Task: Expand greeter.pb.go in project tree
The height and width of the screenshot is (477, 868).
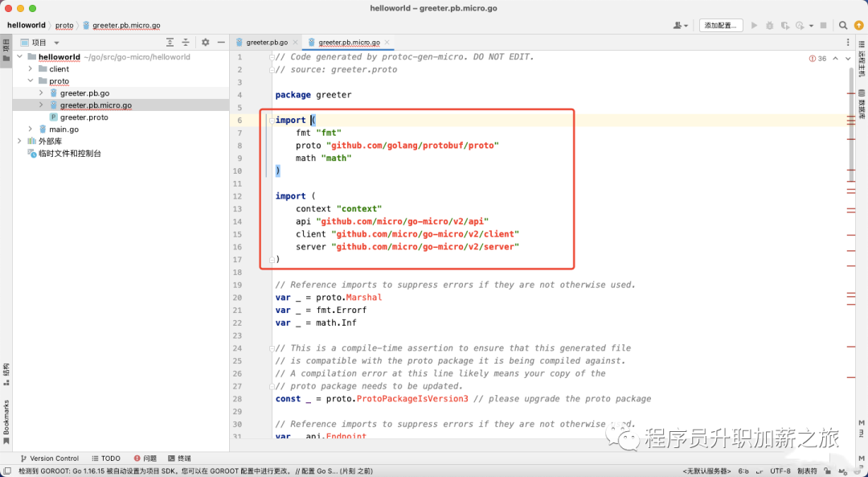Action: (41, 93)
